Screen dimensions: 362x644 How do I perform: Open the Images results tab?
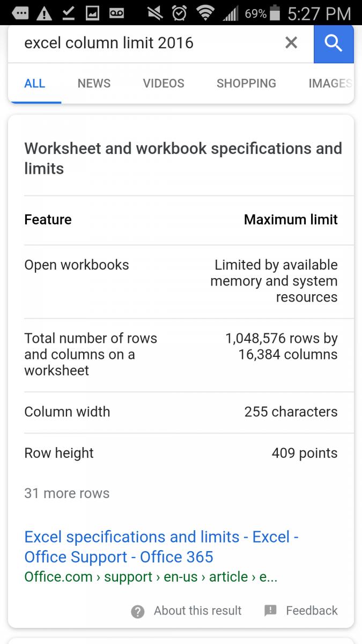(x=330, y=83)
